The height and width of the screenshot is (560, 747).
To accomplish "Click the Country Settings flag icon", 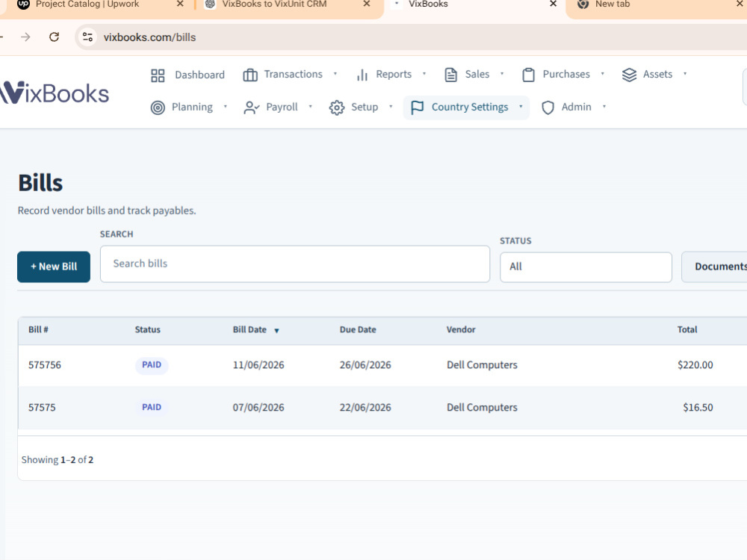I will 417,108.
